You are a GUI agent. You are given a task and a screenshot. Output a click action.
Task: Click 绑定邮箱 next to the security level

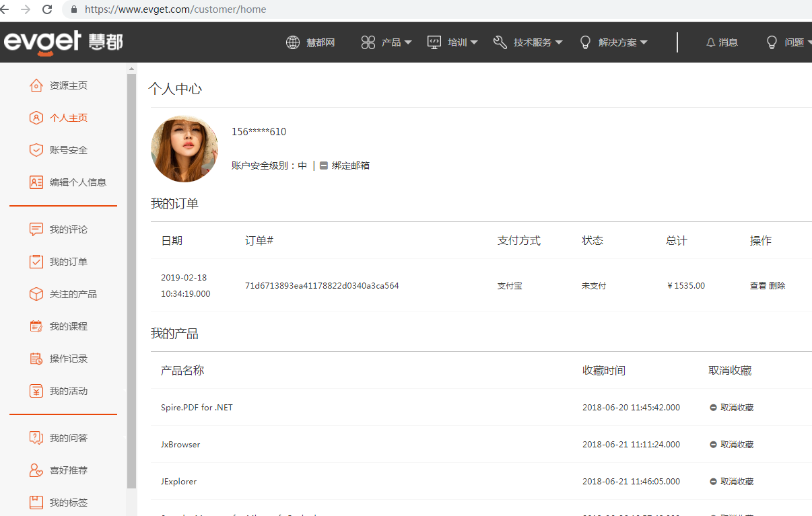point(350,165)
